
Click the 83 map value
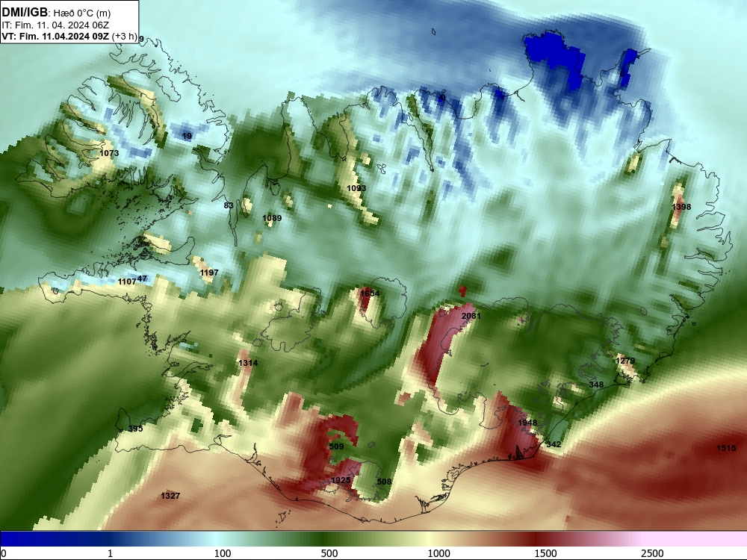click(x=229, y=205)
